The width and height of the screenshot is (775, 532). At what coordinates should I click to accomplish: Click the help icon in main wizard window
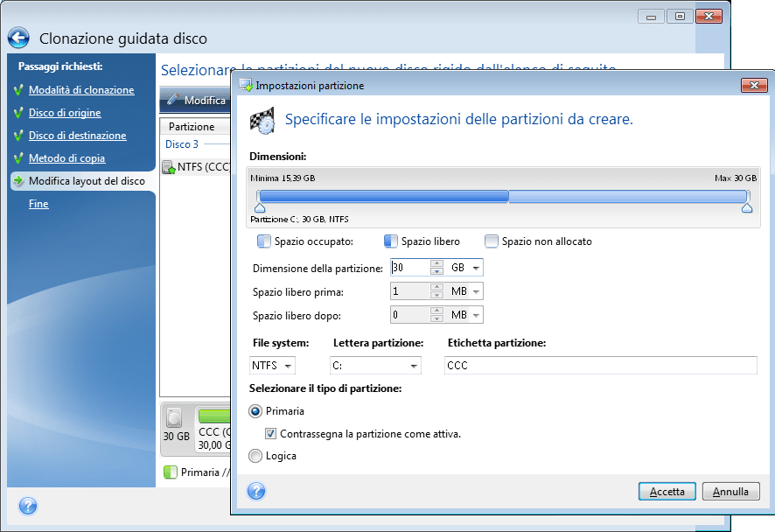coord(27,505)
